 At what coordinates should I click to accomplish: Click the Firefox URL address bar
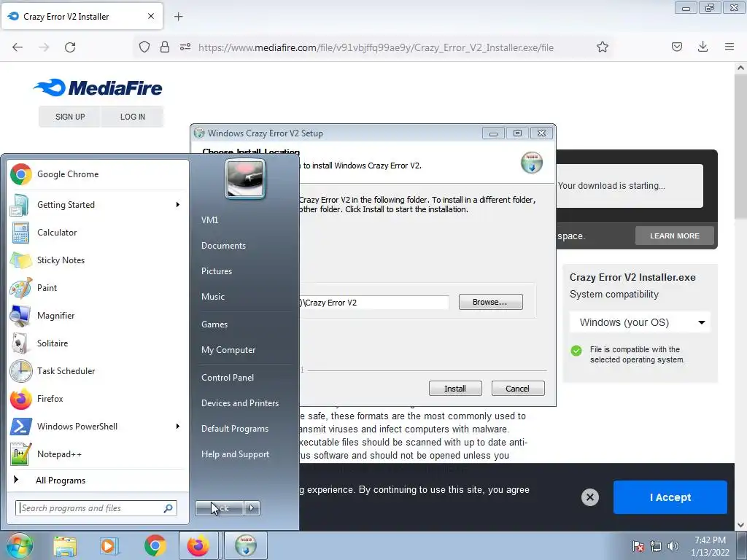point(376,47)
